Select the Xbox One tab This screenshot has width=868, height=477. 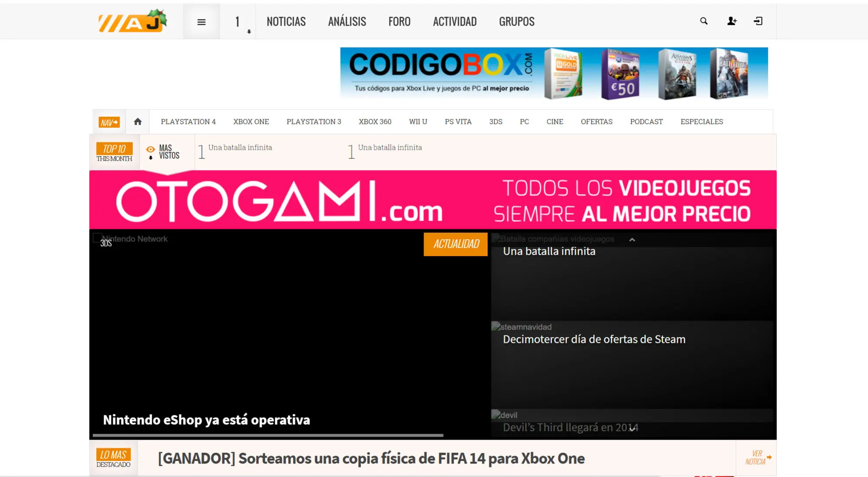251,122
